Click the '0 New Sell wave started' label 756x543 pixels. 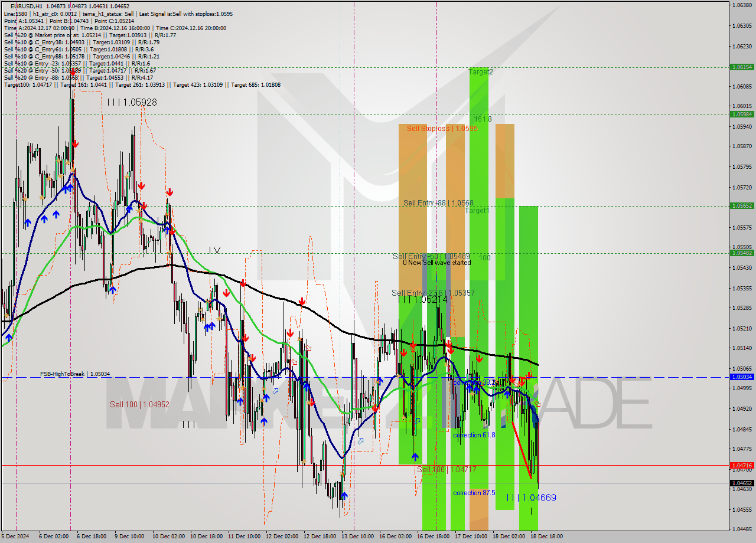click(x=436, y=263)
